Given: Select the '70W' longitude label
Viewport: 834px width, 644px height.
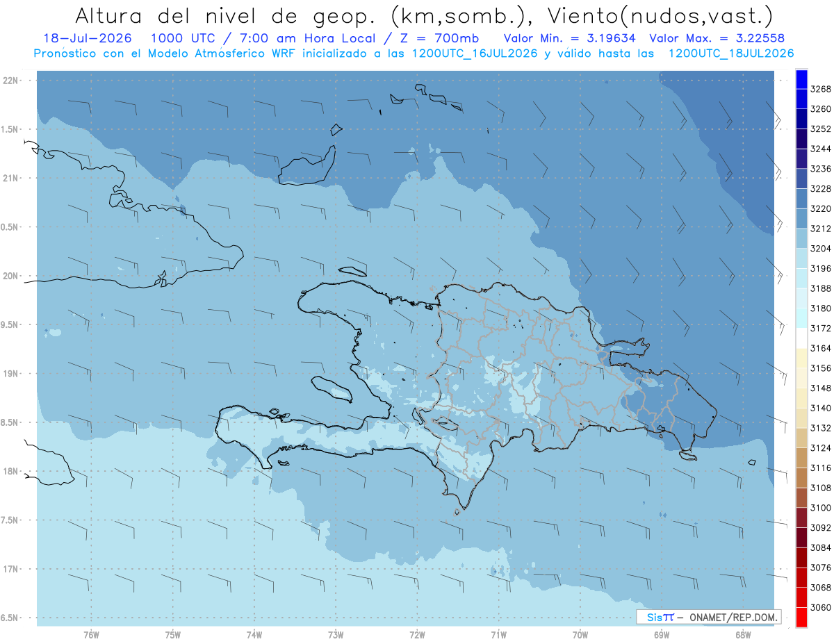Looking at the screenshot, I should coord(580,634).
